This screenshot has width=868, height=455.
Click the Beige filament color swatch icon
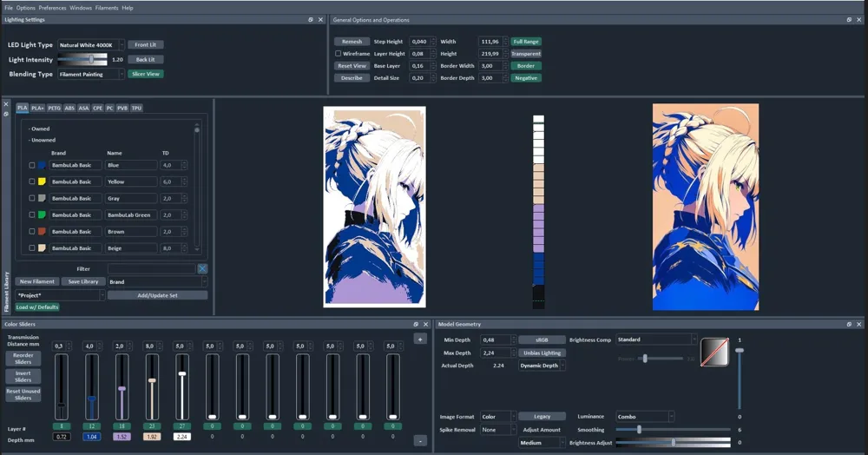coord(42,248)
